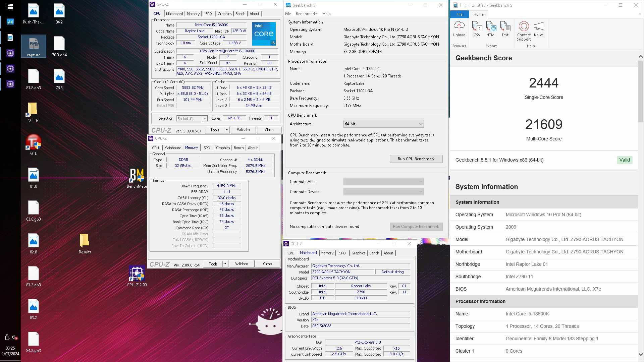This screenshot has height=362, width=644.
Task: Select the 82.8.gb3 file icon
Action: pyautogui.click(x=34, y=211)
